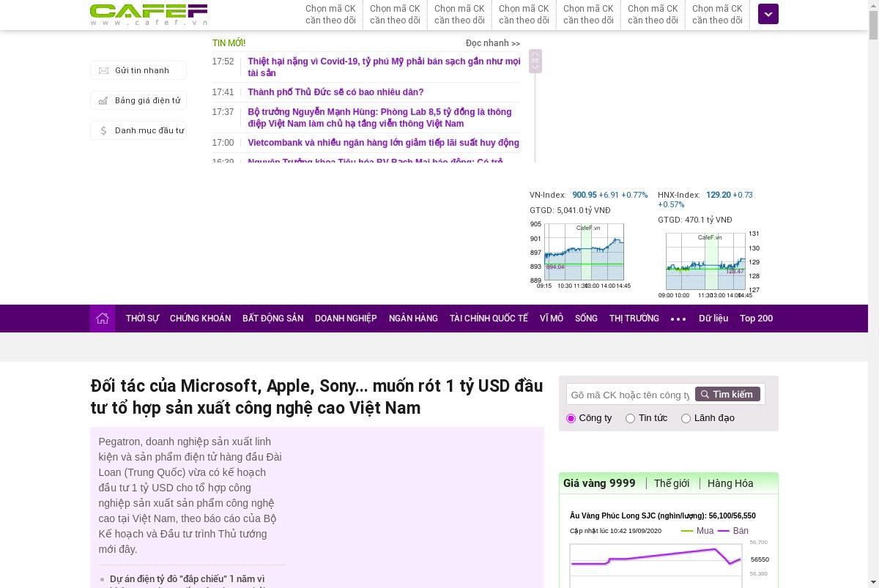This screenshot has height=588, width=879.
Task: Open Gửi tin nhanh envelope button
Action: pos(138,70)
